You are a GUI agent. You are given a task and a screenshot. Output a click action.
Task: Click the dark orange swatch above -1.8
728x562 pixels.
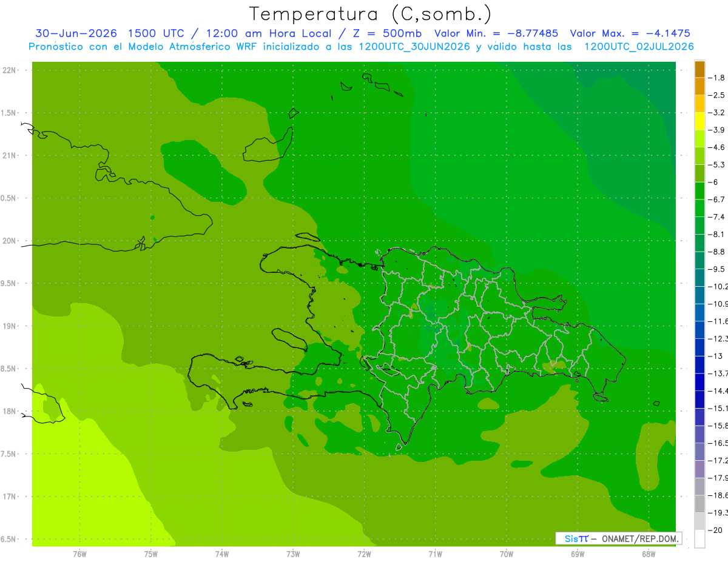(x=699, y=69)
